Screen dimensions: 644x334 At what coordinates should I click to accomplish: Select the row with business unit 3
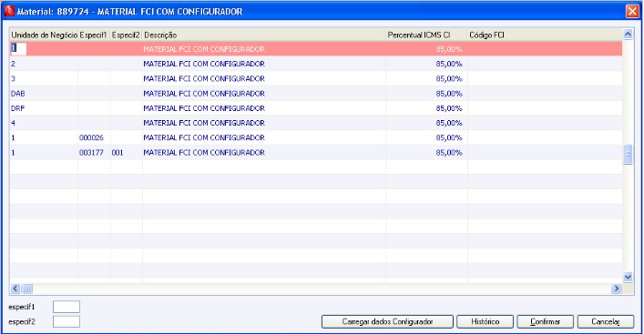tap(316, 78)
